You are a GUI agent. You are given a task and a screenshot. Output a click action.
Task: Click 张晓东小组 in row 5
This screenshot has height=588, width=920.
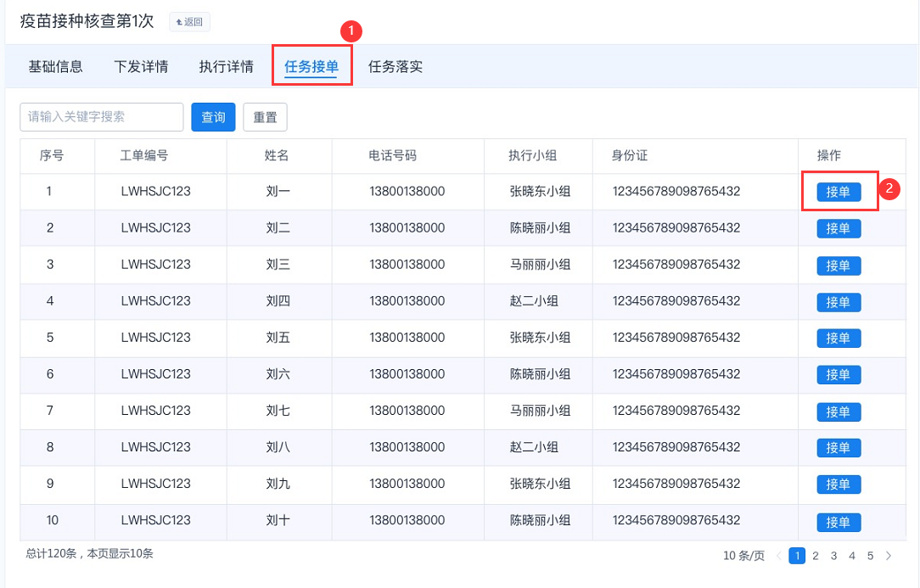coord(540,338)
